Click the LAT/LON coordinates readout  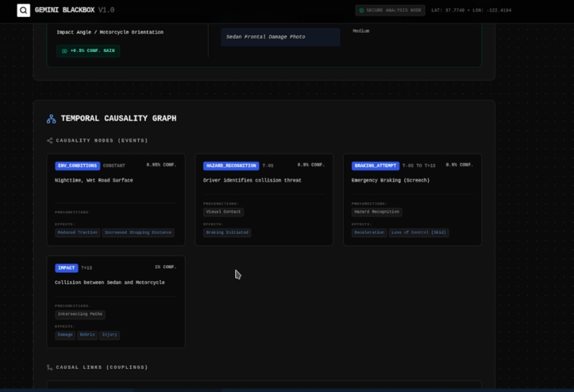pos(471,11)
